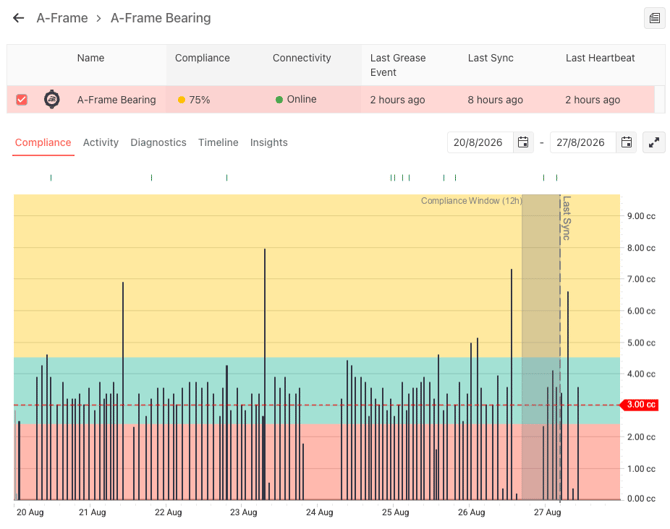Switch to the Timeline tab
Image resolution: width=670 pixels, height=529 pixels.
pyautogui.click(x=218, y=142)
